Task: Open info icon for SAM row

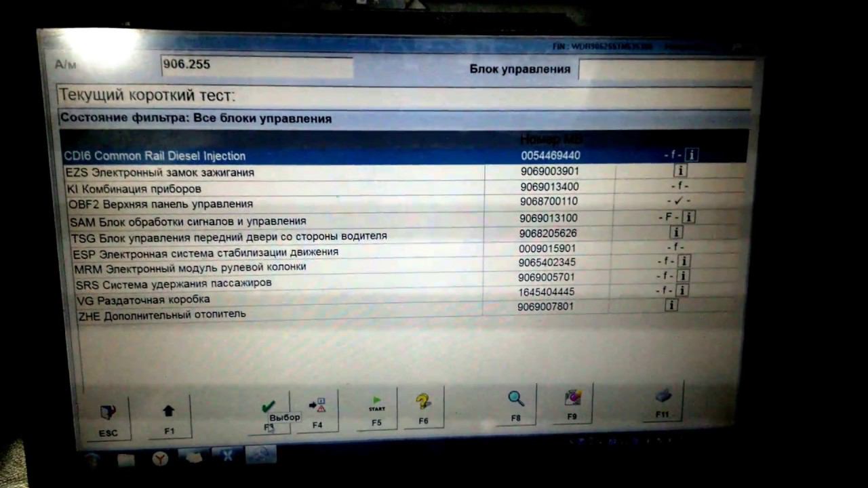Action: pyautogui.click(x=689, y=218)
